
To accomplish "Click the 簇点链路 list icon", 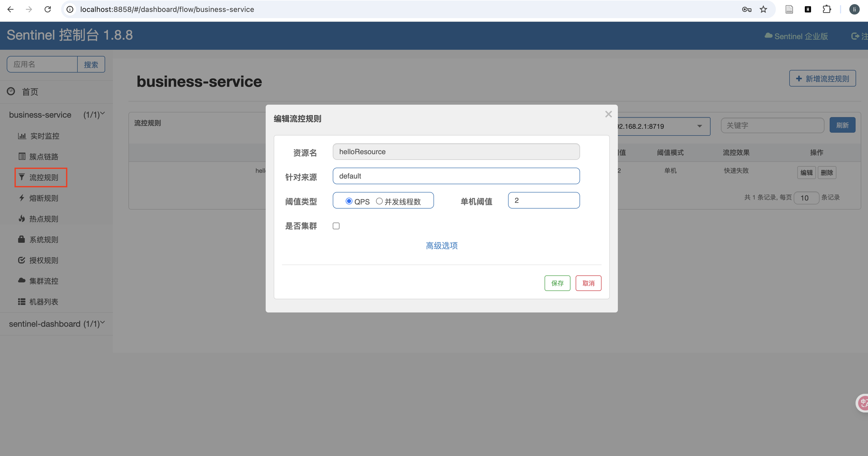I will point(22,156).
